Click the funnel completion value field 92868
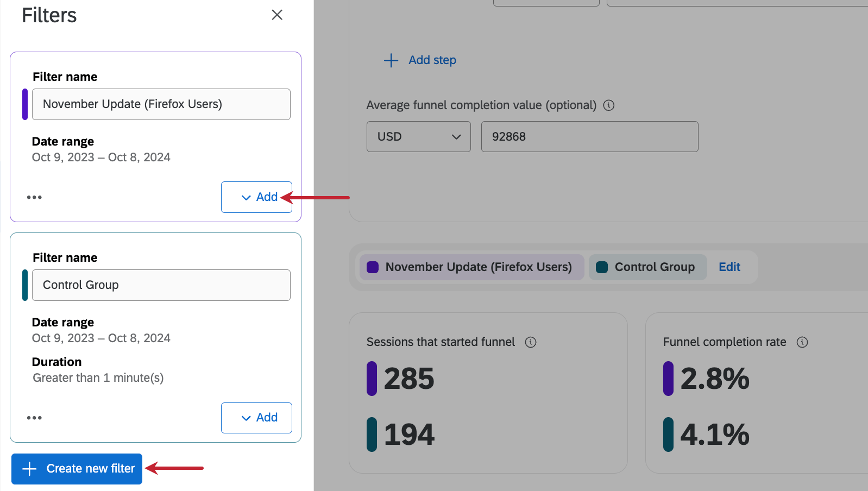 589,137
